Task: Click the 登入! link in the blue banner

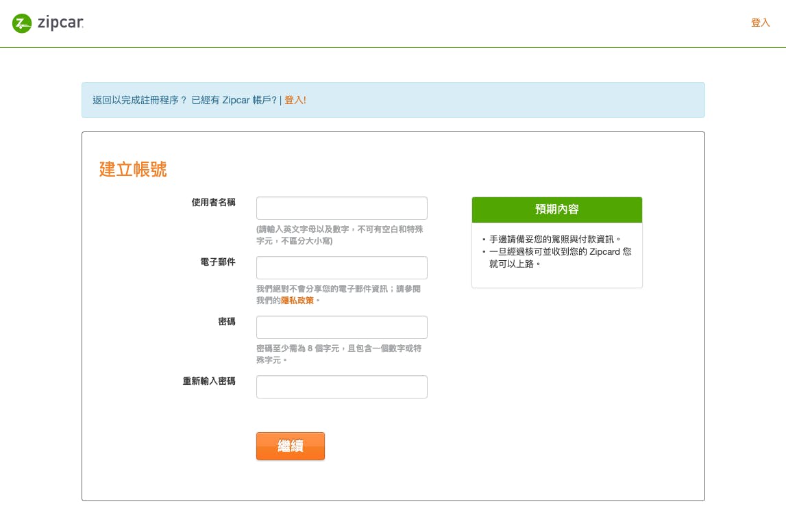Action: pos(295,100)
